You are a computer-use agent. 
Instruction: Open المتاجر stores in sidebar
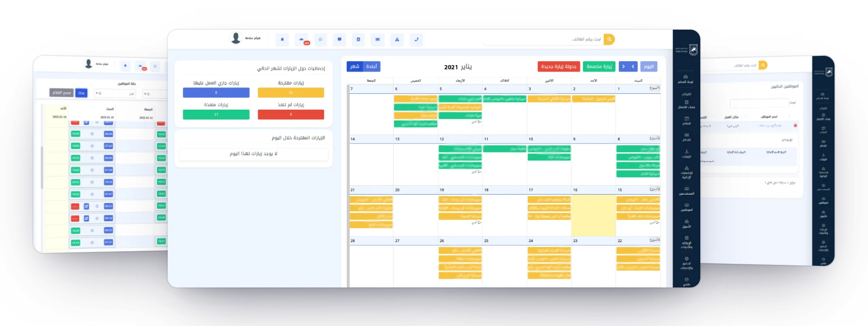click(686, 121)
